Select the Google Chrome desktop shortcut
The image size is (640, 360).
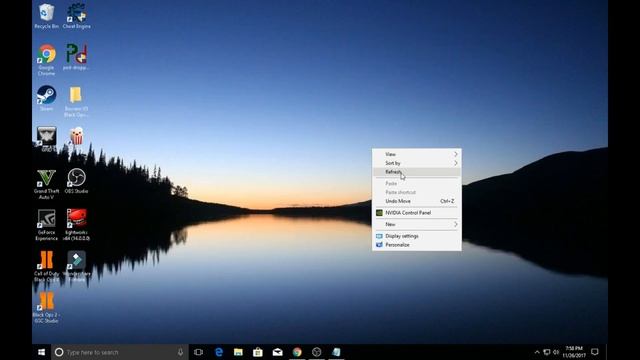(x=47, y=60)
